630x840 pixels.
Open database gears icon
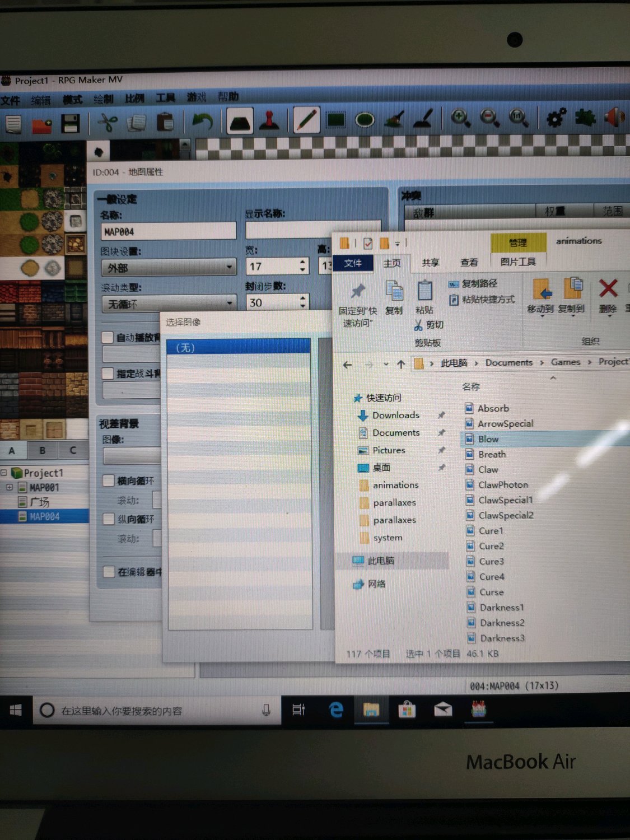[556, 118]
